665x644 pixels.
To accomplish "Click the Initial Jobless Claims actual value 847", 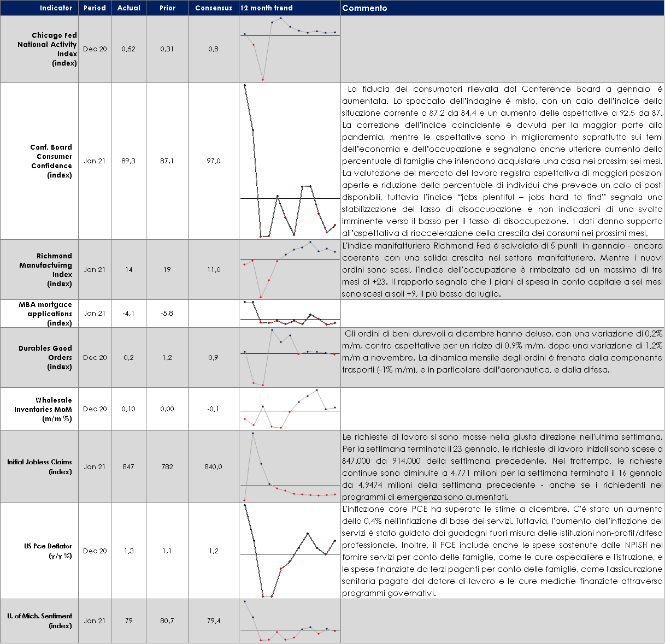I will coord(128,467).
